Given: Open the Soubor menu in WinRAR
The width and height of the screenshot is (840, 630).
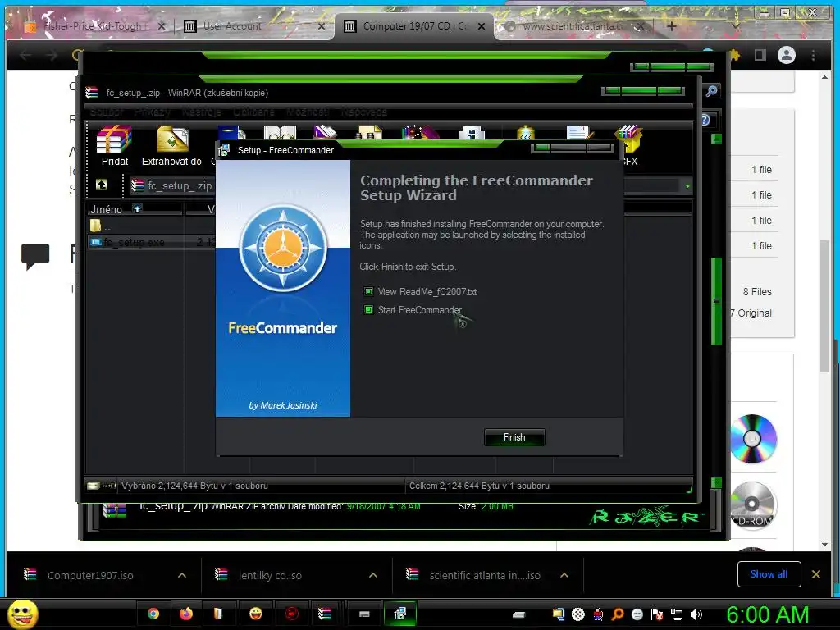Looking at the screenshot, I should pyautogui.click(x=107, y=112).
